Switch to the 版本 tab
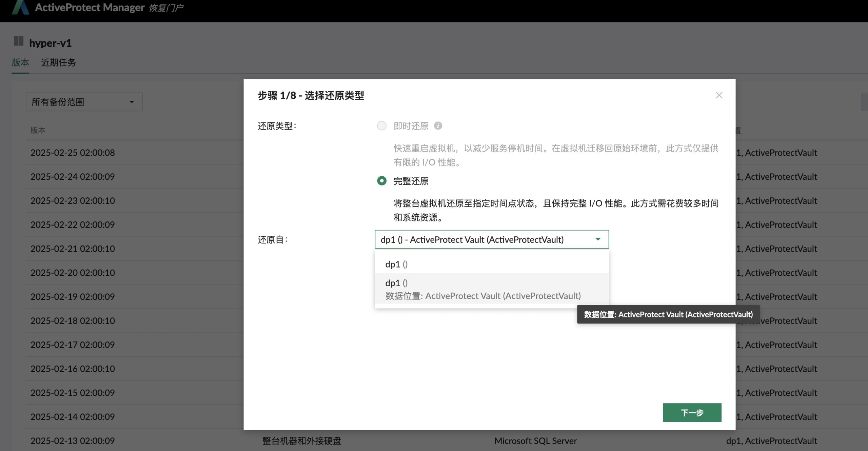The image size is (868, 451). click(x=20, y=62)
